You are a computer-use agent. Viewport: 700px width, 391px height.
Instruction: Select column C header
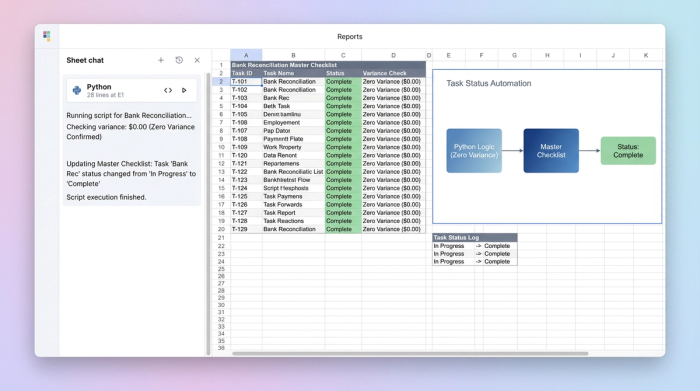[343, 55]
